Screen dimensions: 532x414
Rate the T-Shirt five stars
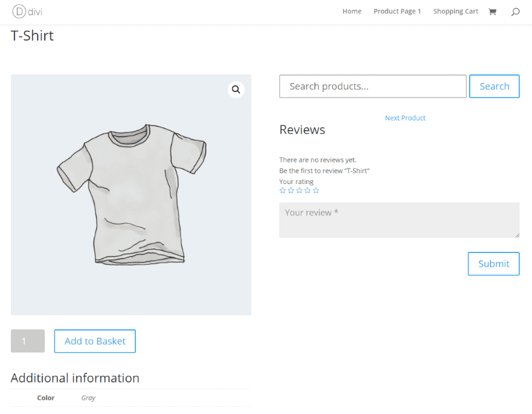[x=316, y=191]
